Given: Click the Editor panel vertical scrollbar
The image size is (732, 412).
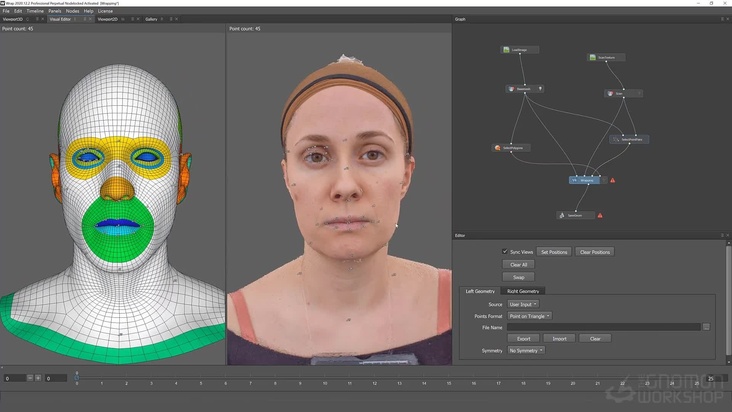Looking at the screenshot, I should pyautogui.click(x=728, y=299).
